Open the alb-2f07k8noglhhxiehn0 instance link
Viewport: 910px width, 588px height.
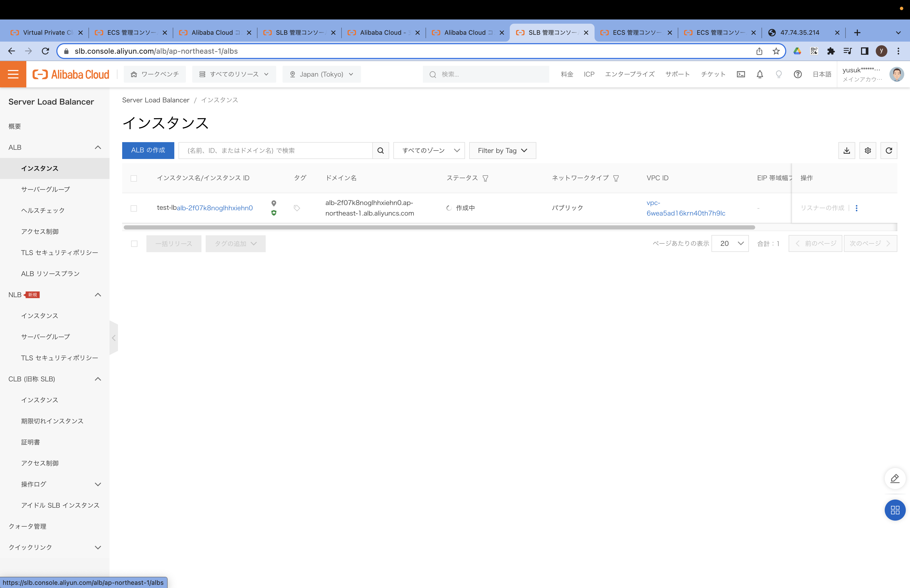click(x=215, y=208)
